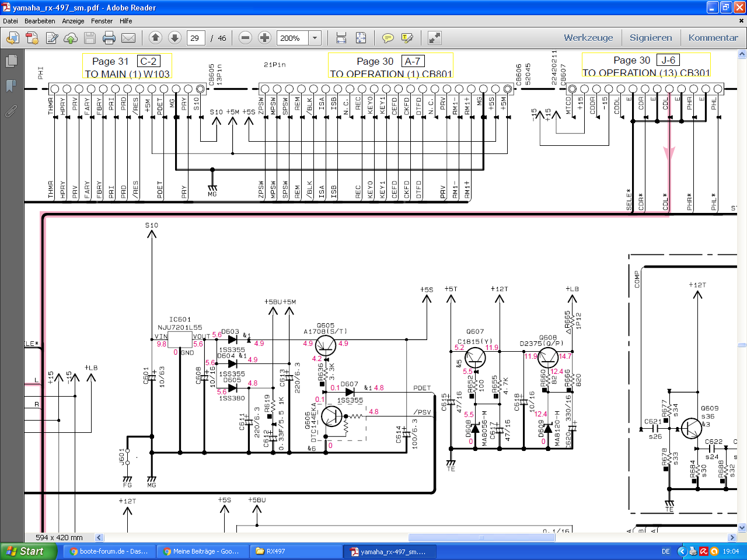Click the vertical scrollbar thumb
Viewport: 747px width, 560px height.
coord(742,345)
